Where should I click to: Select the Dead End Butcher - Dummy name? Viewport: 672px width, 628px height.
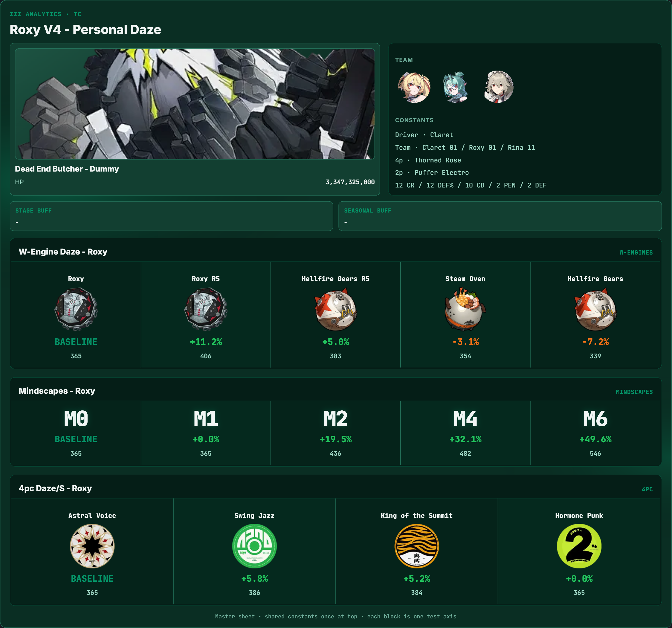67,169
